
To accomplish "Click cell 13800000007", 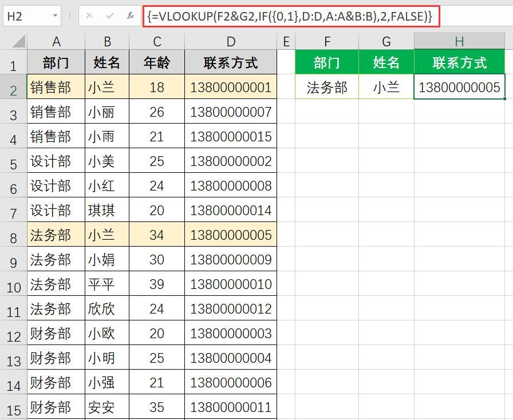I will (231, 111).
